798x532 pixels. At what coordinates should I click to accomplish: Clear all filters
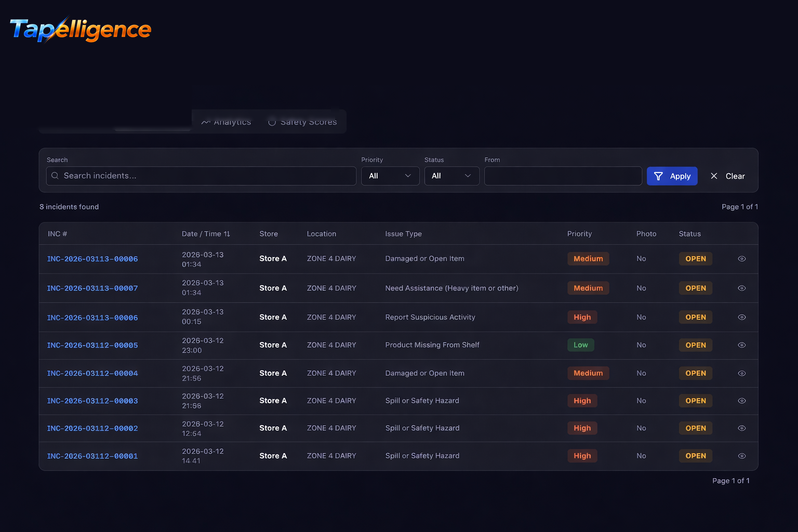pos(727,176)
